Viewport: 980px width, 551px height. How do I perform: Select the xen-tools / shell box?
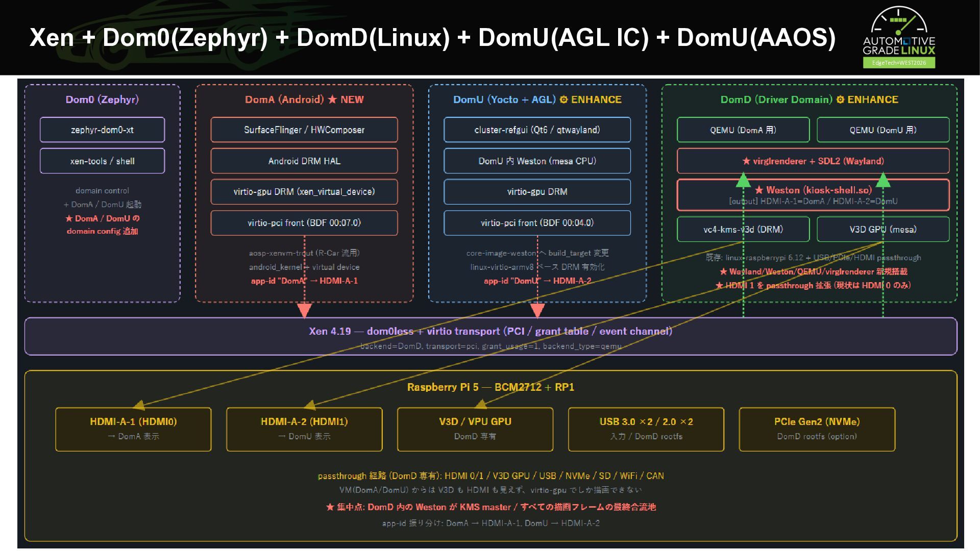102,161
